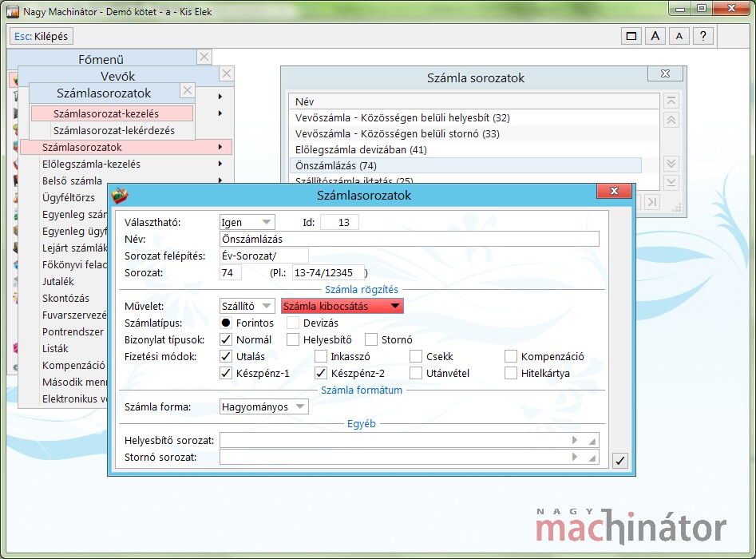Select Vevőszámla - Közösségen belüli helyesbít (32) row
The image size is (756, 559).
click(x=465, y=117)
